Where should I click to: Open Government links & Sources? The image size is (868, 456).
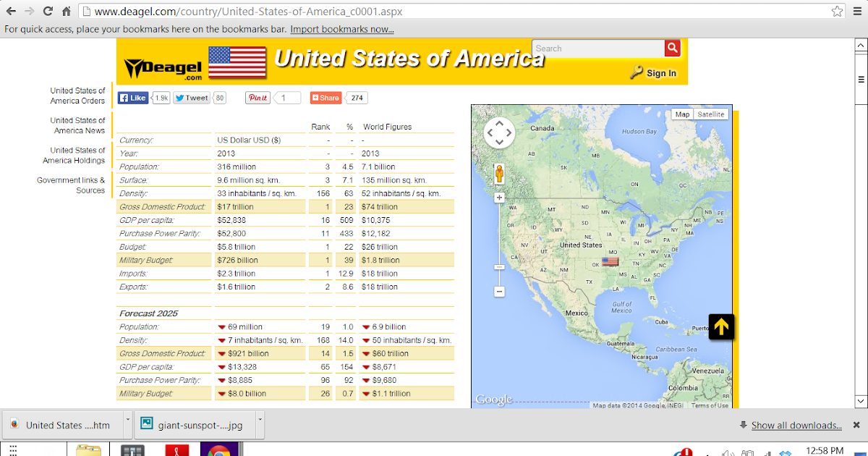(71, 185)
